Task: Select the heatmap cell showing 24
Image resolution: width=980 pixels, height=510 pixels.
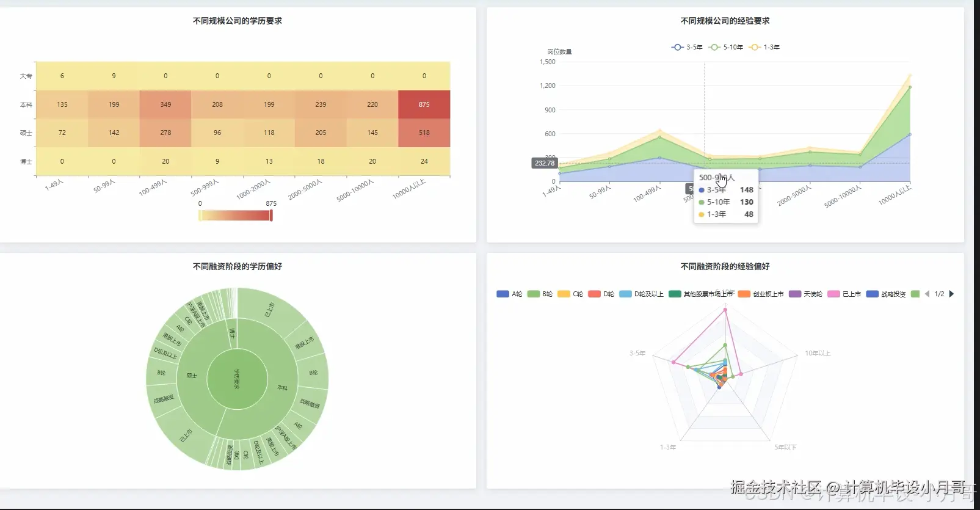Action: pyautogui.click(x=424, y=161)
